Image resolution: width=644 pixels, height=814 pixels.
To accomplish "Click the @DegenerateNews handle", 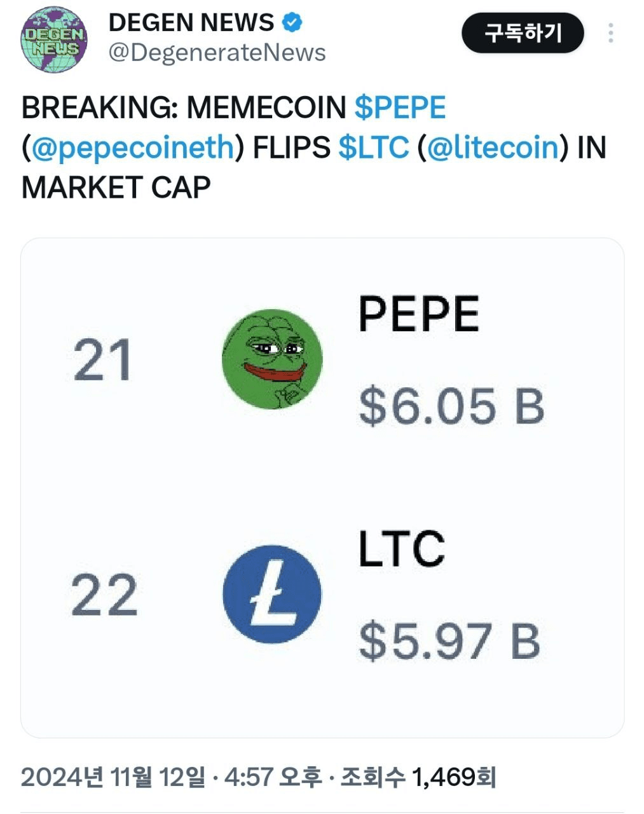I will pyautogui.click(x=217, y=53).
